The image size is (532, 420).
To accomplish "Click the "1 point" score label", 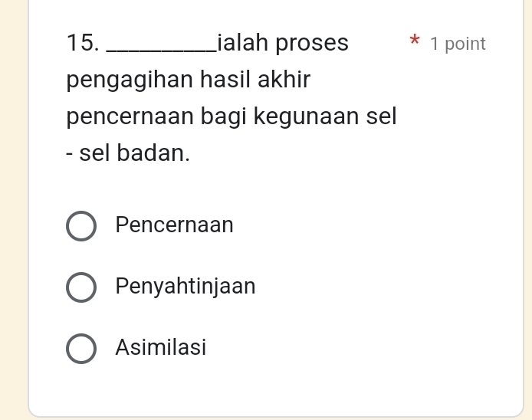I will 458,44.
